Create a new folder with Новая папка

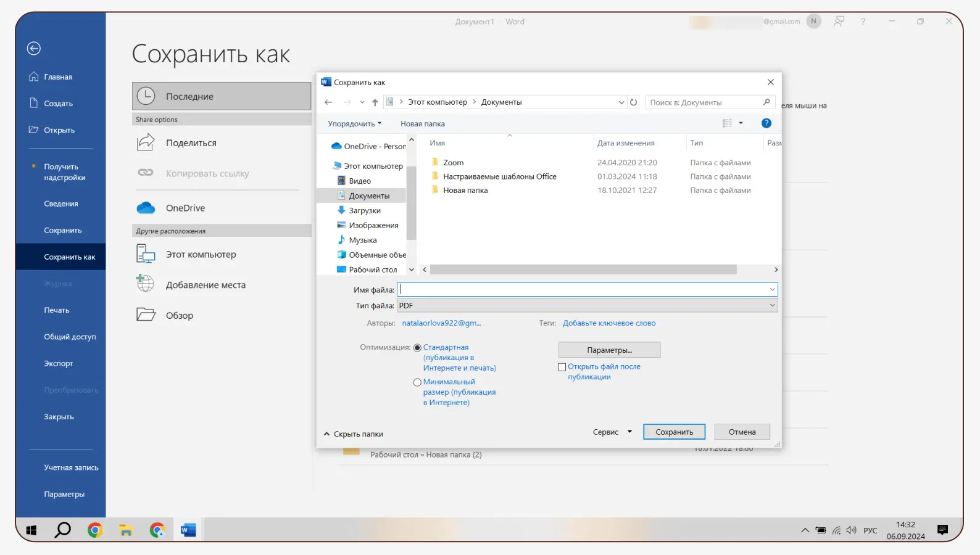(x=423, y=123)
